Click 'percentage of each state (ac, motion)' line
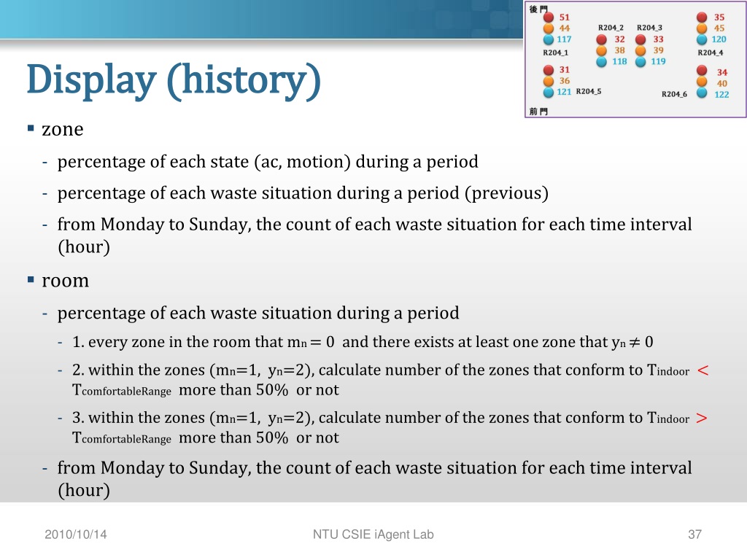This screenshot has width=747, height=560. (268, 162)
